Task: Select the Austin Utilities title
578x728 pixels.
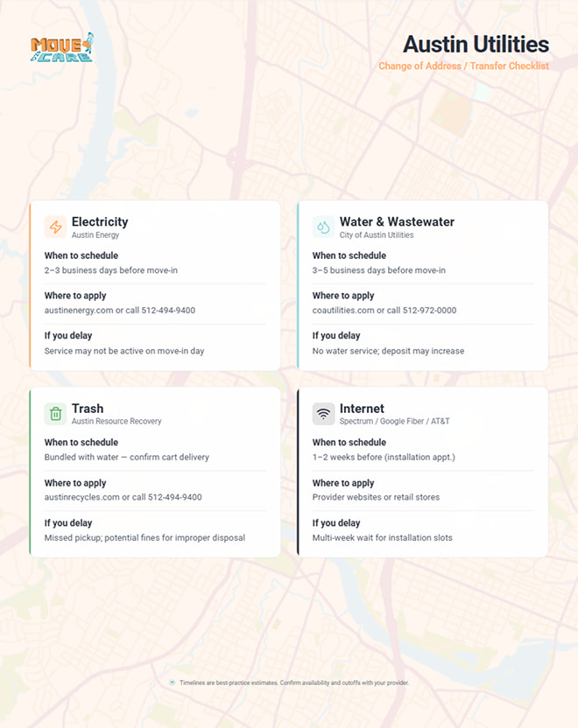Action: [x=476, y=45]
